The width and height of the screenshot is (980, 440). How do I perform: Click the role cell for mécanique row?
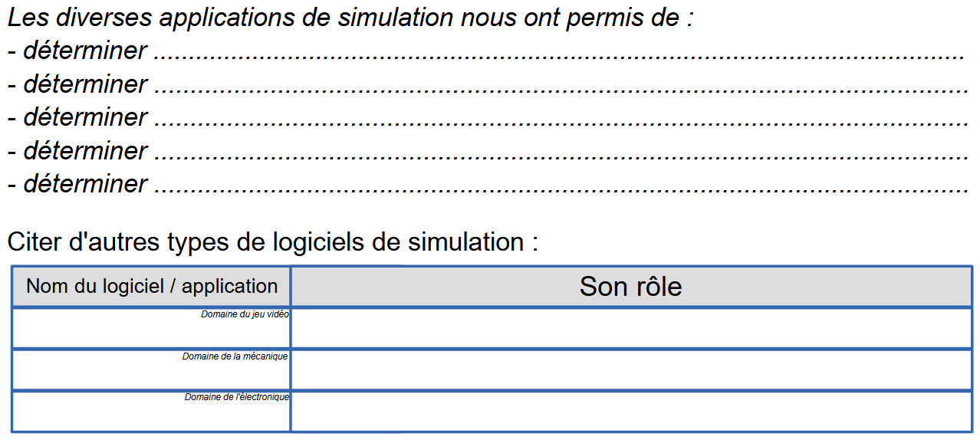(631, 369)
